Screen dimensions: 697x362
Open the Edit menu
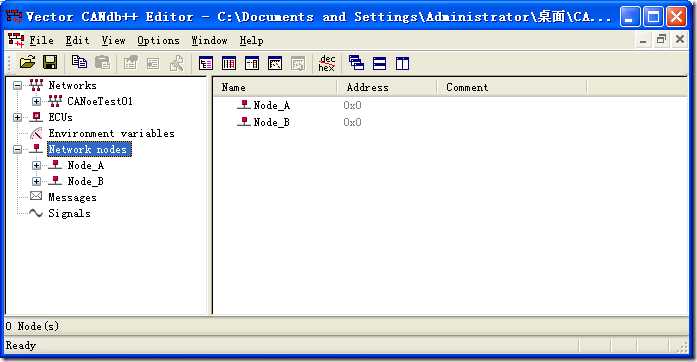pos(77,40)
